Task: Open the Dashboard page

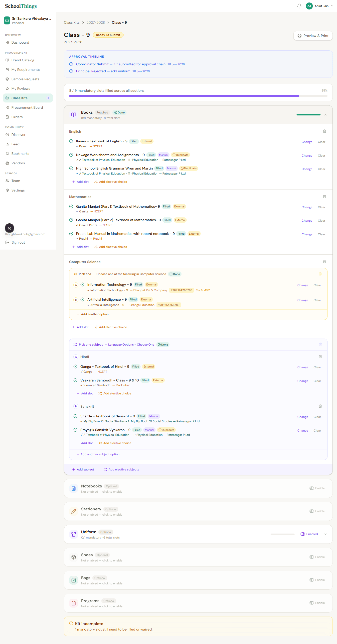Action: point(28,42)
